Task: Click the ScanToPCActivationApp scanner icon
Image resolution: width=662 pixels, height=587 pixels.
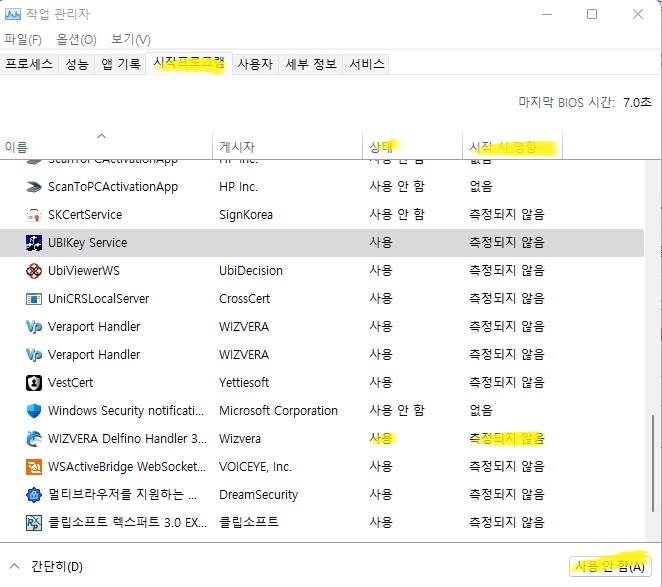Action: [34, 187]
